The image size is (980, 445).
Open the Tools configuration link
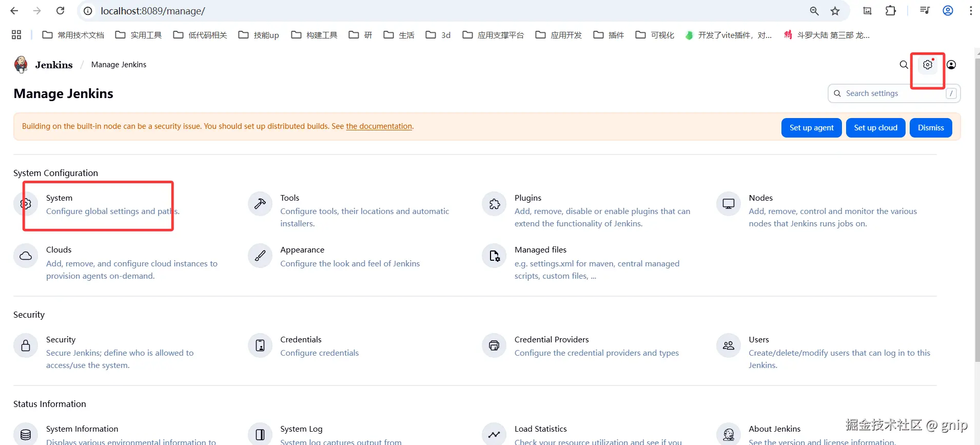pyautogui.click(x=289, y=198)
